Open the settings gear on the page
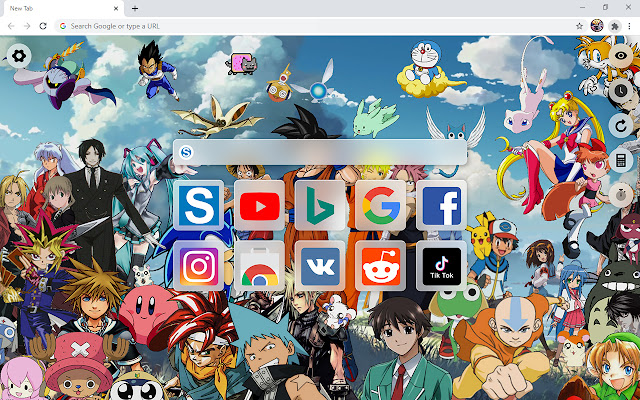This screenshot has width=640, height=400. [19, 56]
